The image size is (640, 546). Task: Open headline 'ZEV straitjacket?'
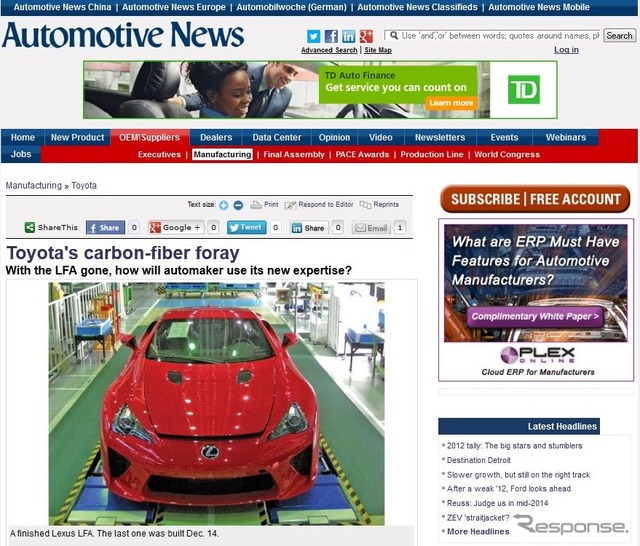click(478, 518)
